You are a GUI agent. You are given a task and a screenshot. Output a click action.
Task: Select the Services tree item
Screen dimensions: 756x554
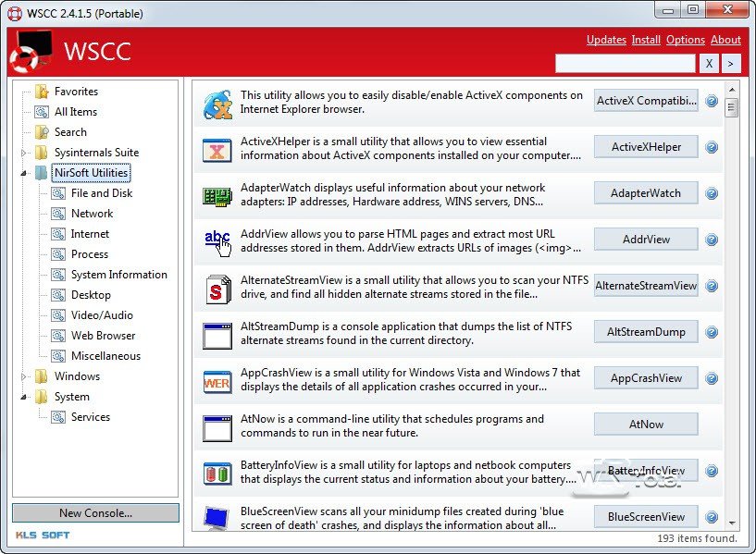coord(91,417)
